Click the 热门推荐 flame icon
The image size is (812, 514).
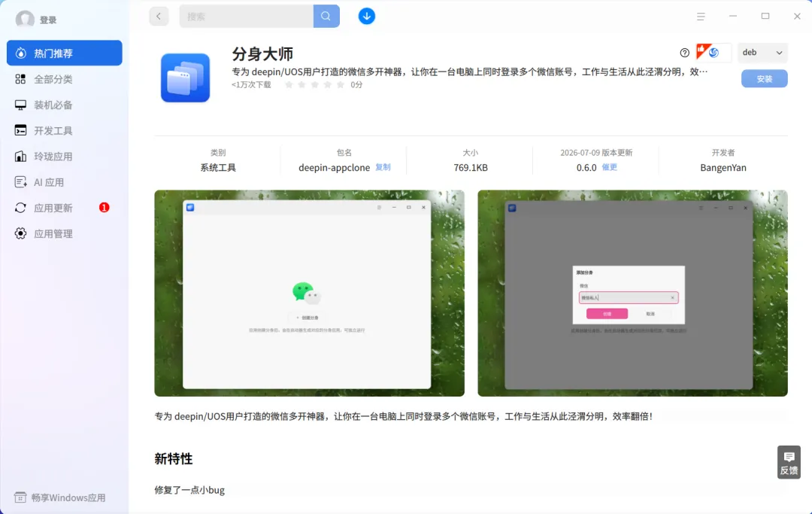tap(21, 53)
